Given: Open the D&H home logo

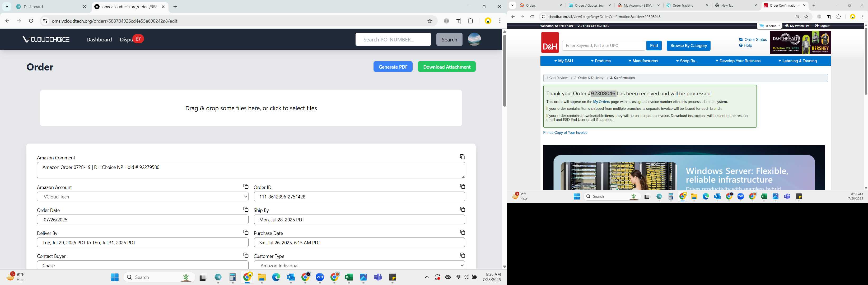Looking at the screenshot, I should [550, 42].
